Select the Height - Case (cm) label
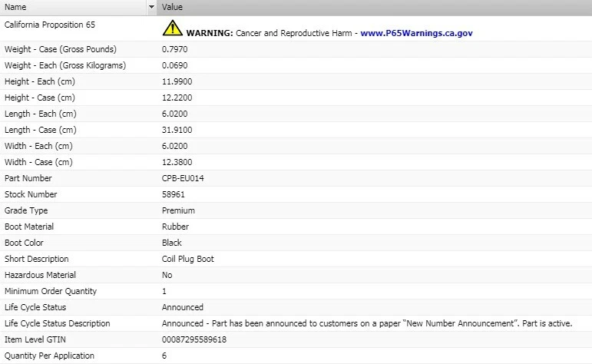Screen dimensions: 592x364 [40, 98]
